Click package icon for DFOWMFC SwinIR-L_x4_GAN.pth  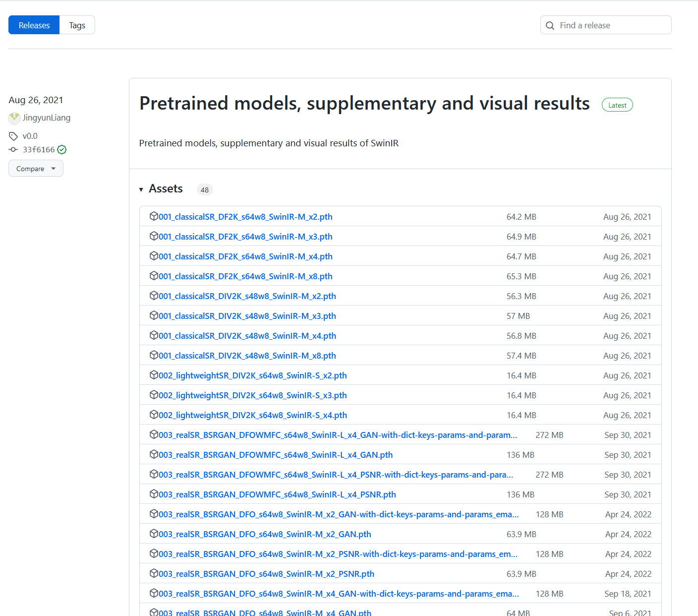pyautogui.click(x=154, y=454)
